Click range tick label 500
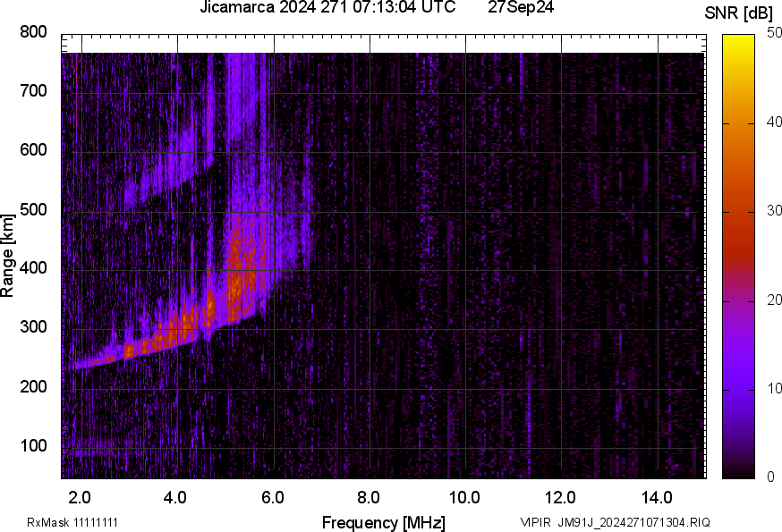Viewport: 782px width, 532px height. [x=33, y=209]
